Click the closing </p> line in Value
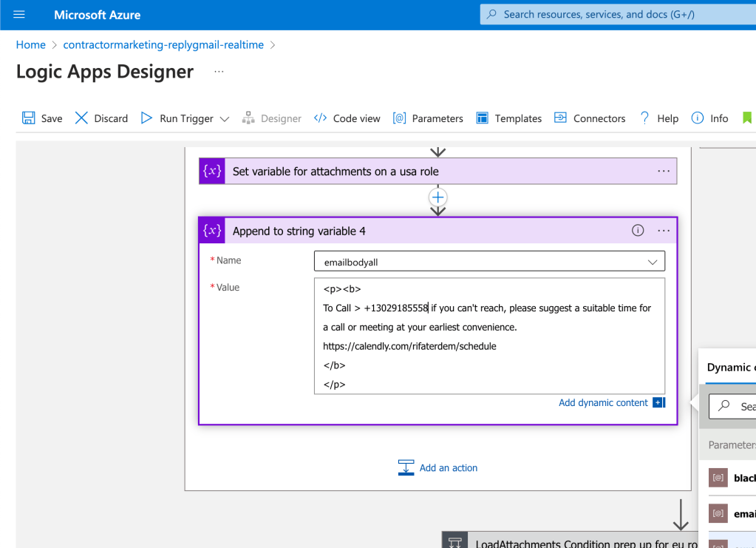Image resolution: width=756 pixels, height=548 pixels. (334, 385)
